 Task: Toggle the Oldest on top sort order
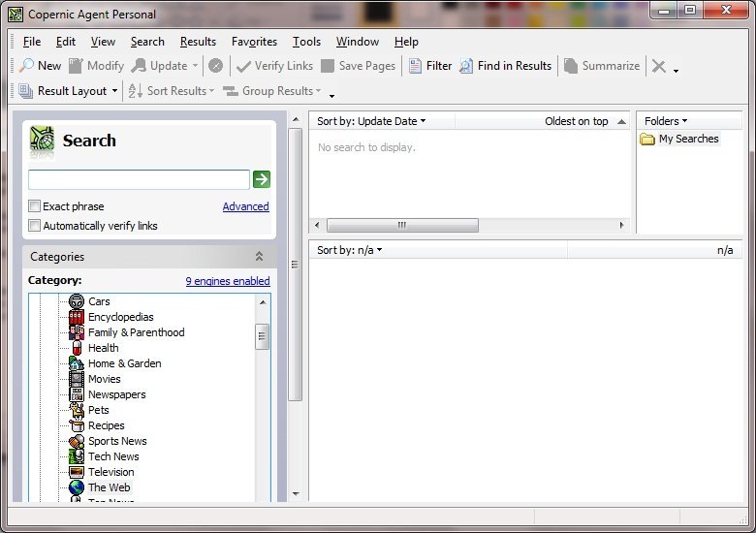click(x=585, y=121)
